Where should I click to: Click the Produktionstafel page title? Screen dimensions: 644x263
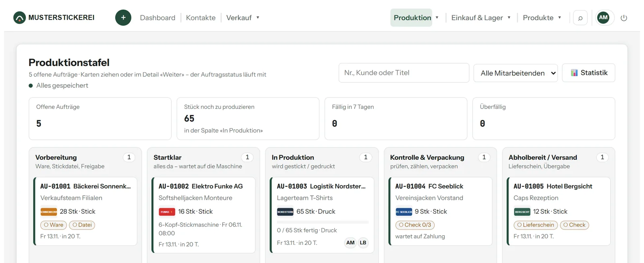pyautogui.click(x=69, y=62)
